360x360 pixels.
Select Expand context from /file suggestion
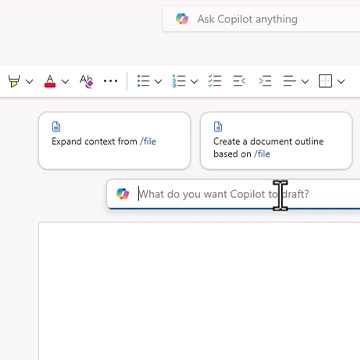[x=114, y=141]
